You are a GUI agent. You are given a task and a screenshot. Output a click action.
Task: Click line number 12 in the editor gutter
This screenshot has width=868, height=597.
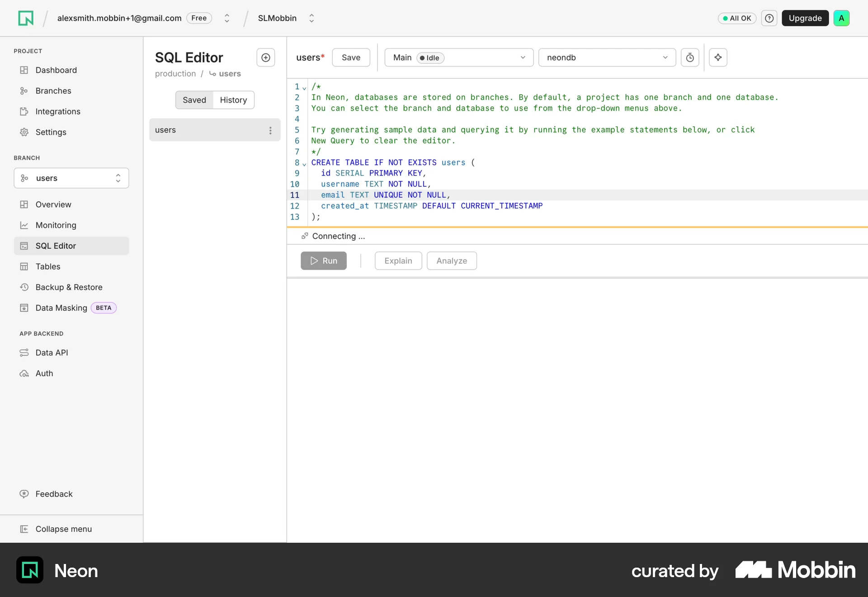(295, 206)
